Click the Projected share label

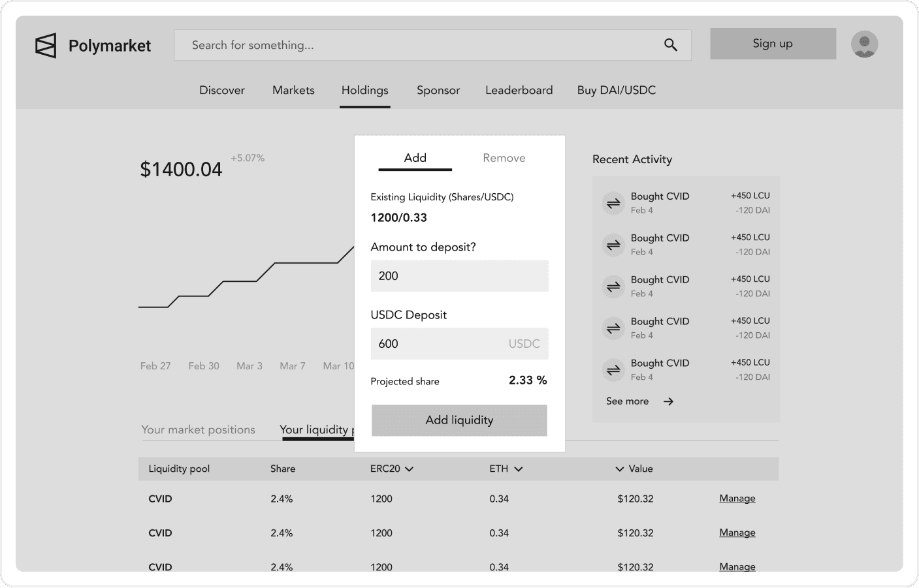tap(405, 382)
